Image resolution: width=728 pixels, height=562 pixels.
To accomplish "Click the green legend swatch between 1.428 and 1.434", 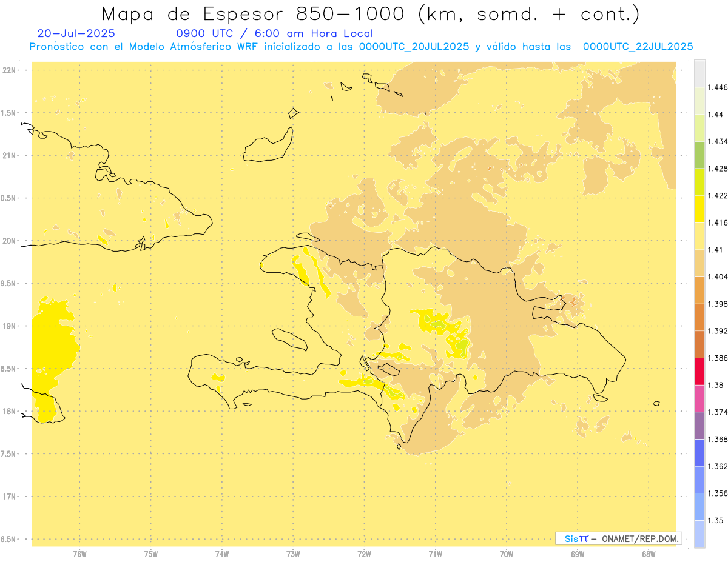I will (x=699, y=155).
